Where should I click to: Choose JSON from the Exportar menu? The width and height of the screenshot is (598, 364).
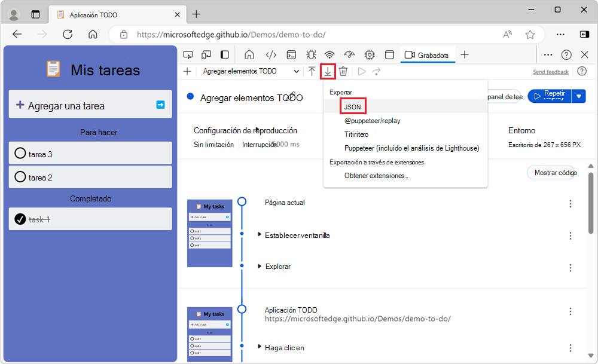pyautogui.click(x=352, y=106)
